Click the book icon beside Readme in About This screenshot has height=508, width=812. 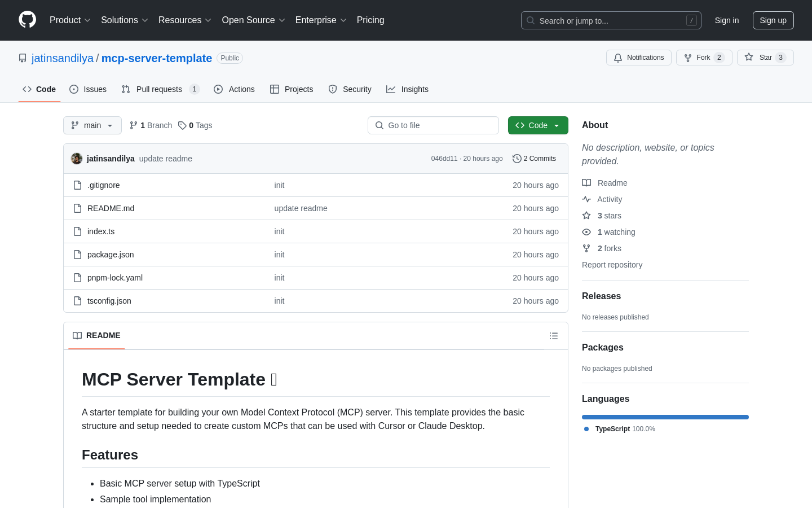(x=586, y=183)
